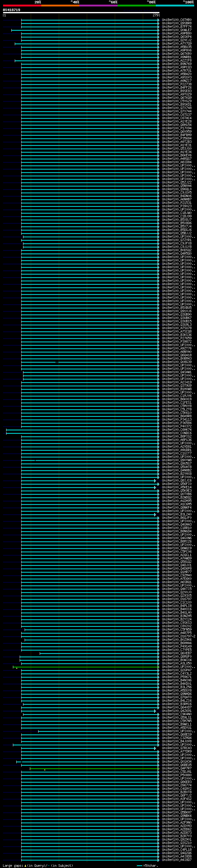The height and width of the screenshot is (868, 197).
Task: Select the UniRef100_P36584 label
Action: pyautogui.click(x=176, y=423)
